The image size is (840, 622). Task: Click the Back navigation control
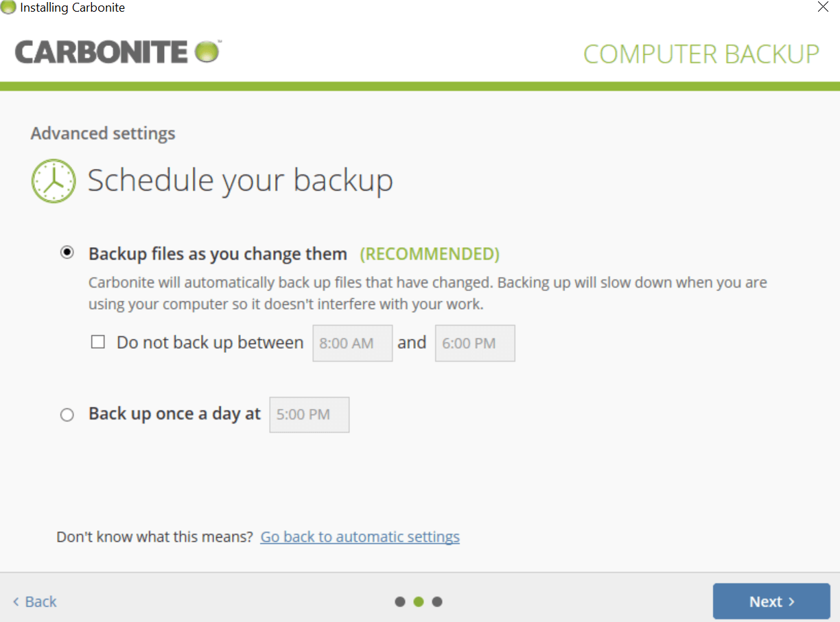(34, 601)
